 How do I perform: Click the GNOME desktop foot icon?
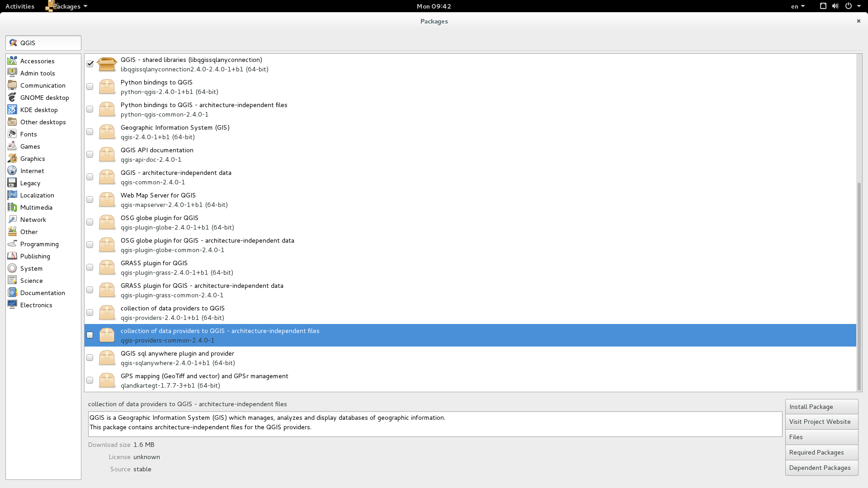point(12,97)
